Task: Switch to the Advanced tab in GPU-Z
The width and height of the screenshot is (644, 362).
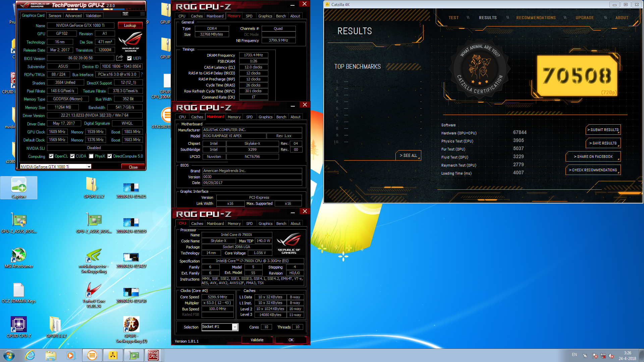Action: (73, 16)
